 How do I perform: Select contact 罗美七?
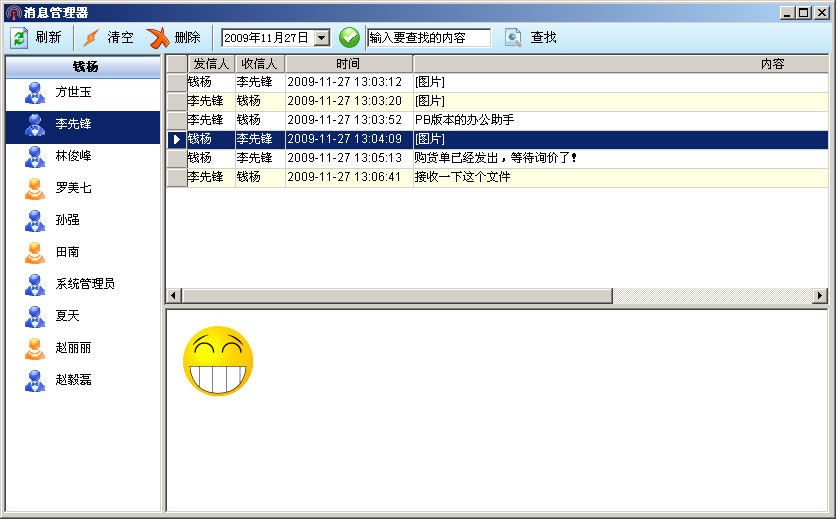(83, 188)
